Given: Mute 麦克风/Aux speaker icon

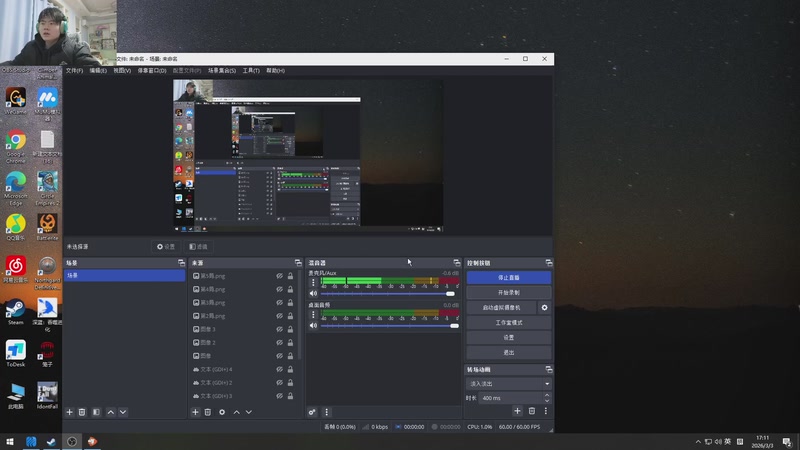Looking at the screenshot, I should pos(313,293).
